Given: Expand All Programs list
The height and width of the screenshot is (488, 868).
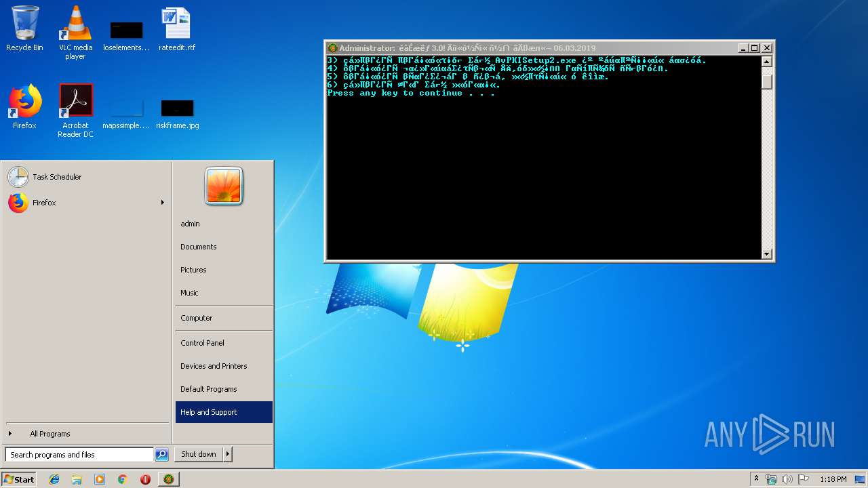Looking at the screenshot, I should [87, 434].
